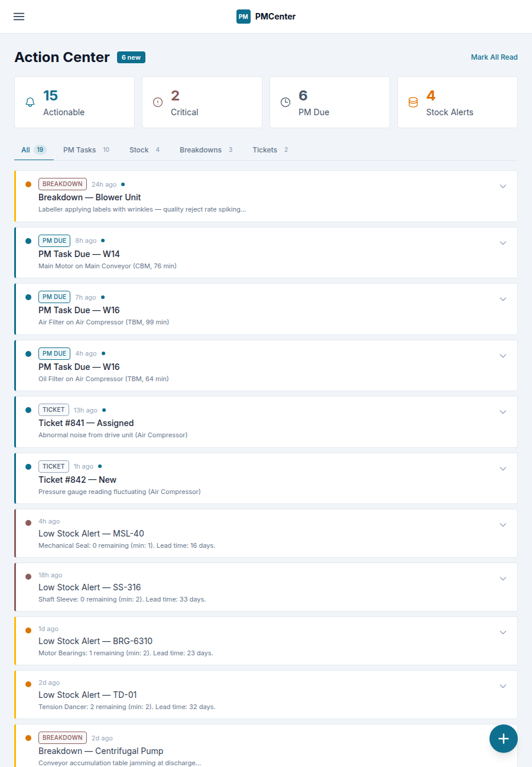
Task: Click the PMCenter logo icon
Action: [243, 17]
